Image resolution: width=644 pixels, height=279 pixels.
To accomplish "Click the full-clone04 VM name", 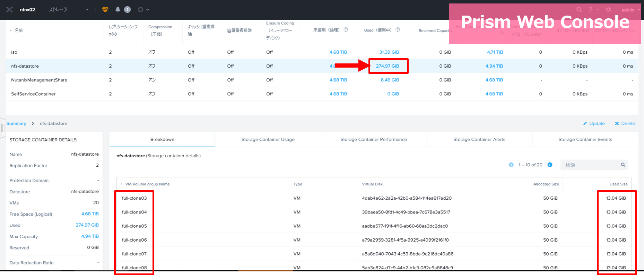I will pyautogui.click(x=134, y=212).
